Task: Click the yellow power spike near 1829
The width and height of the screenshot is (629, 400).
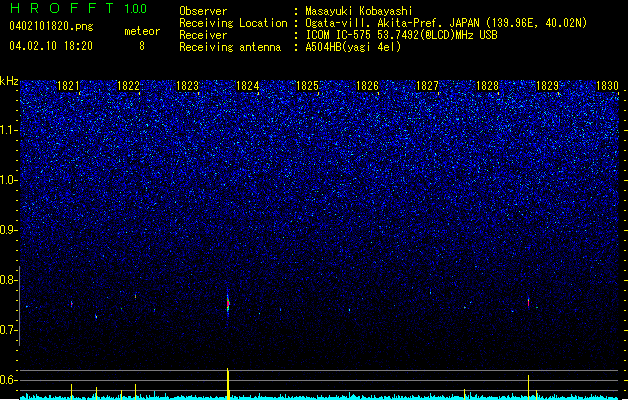Action: coord(528,387)
